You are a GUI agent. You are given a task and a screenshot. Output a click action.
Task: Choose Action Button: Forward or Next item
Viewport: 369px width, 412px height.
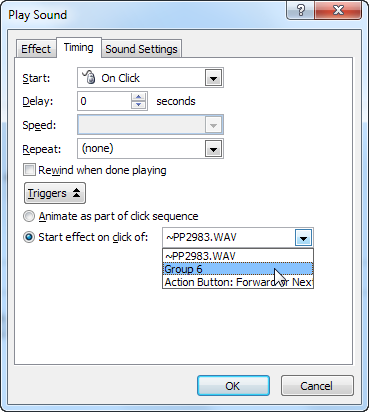click(238, 282)
